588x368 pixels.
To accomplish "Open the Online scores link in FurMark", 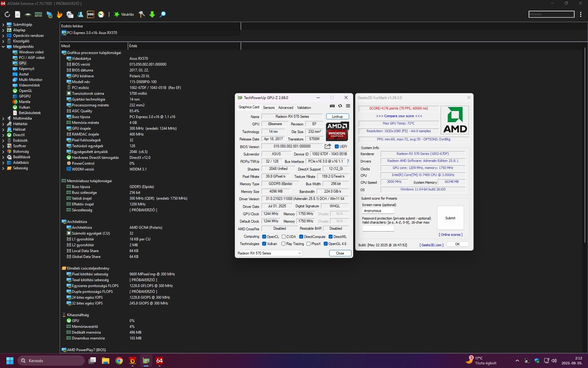I will coord(451,235).
